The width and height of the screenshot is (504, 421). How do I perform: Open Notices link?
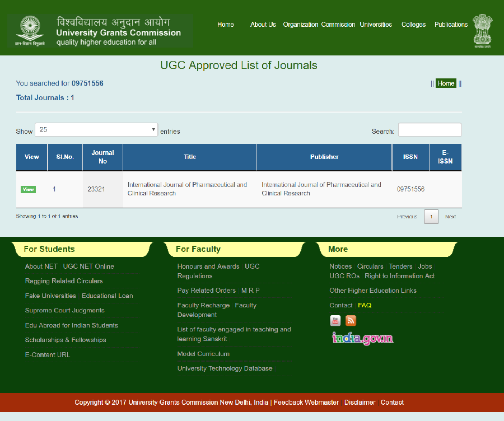point(340,266)
